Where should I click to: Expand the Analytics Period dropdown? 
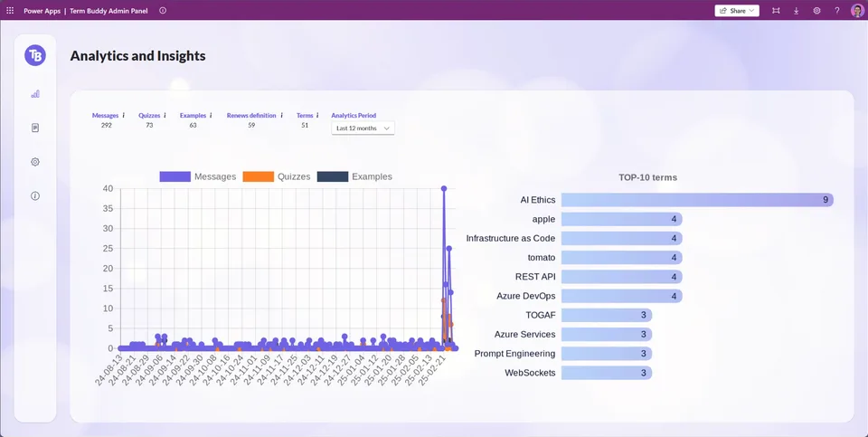point(363,128)
